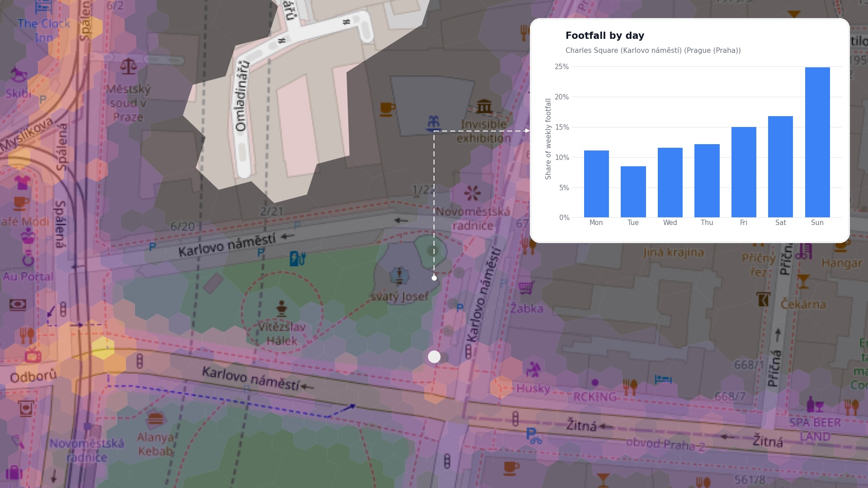Click the hiker icon above Husky
The image size is (868, 488).
[533, 369]
